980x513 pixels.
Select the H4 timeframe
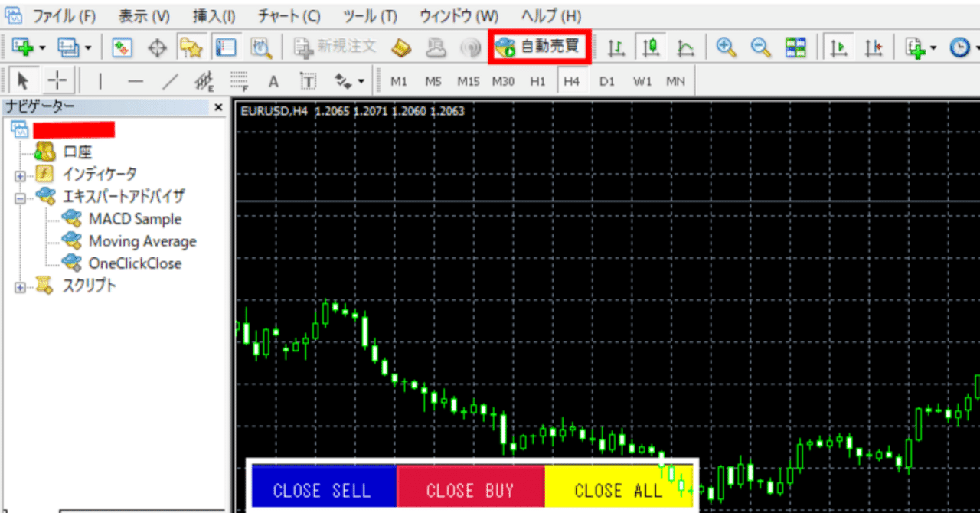coord(570,81)
